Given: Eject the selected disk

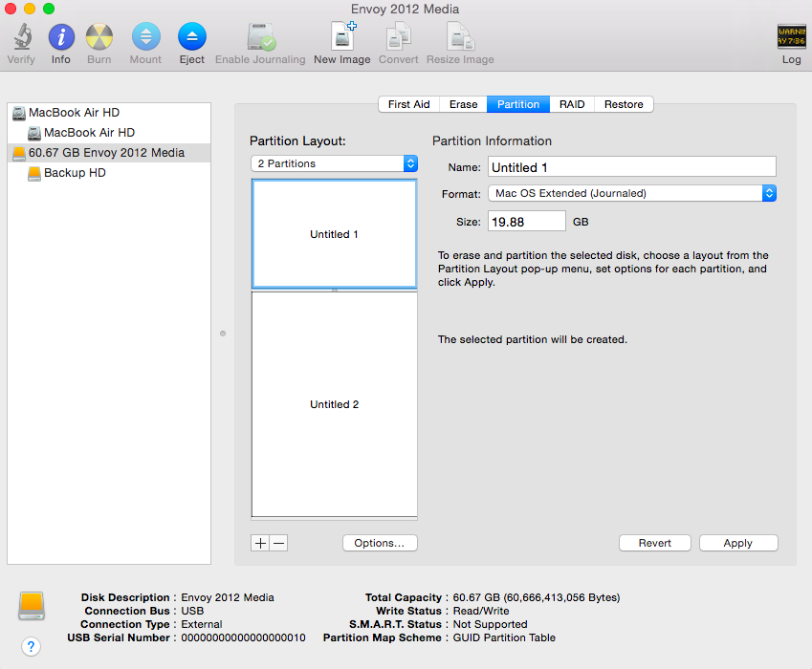Looking at the screenshot, I should coord(191,36).
